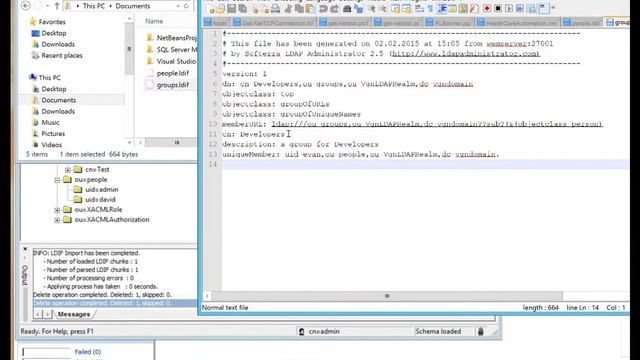
Task: Click the Zoom In toolbar icon
Action: 371,8
